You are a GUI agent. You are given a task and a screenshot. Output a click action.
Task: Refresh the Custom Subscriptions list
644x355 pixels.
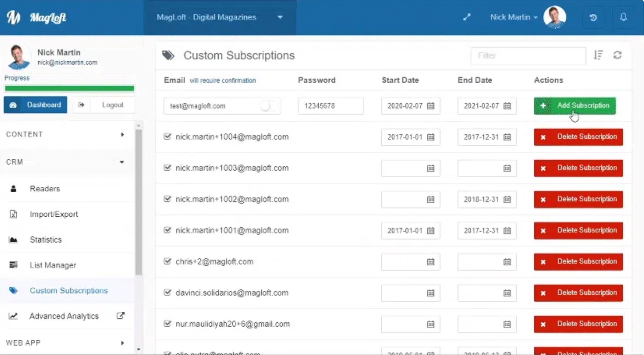click(x=617, y=55)
